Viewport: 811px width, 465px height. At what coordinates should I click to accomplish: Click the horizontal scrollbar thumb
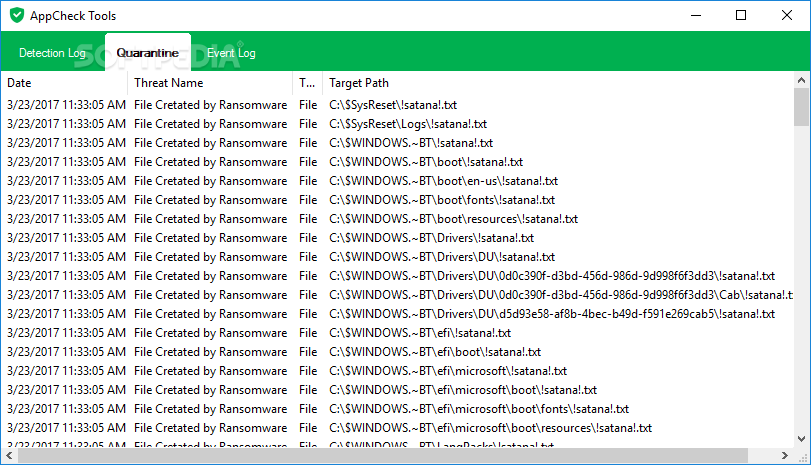click(383, 456)
